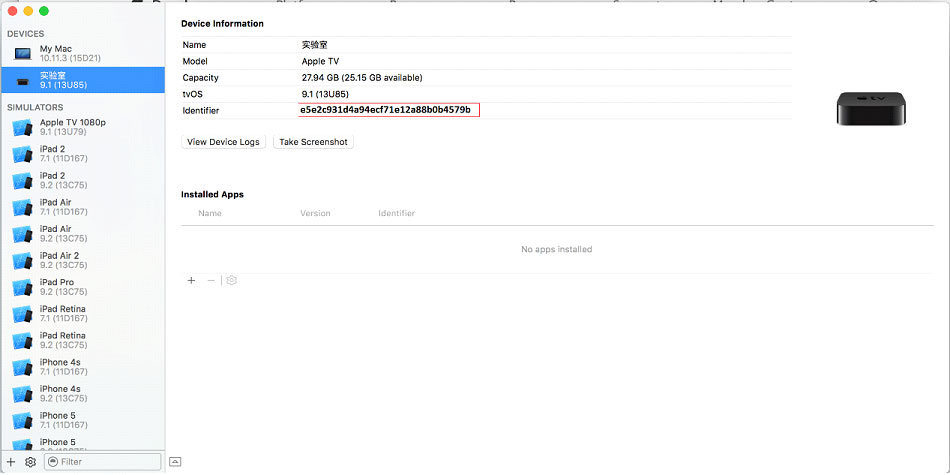The width and height of the screenshot is (950, 475).
Task: Click the minus icon to remove an installed app
Action: tap(211, 281)
